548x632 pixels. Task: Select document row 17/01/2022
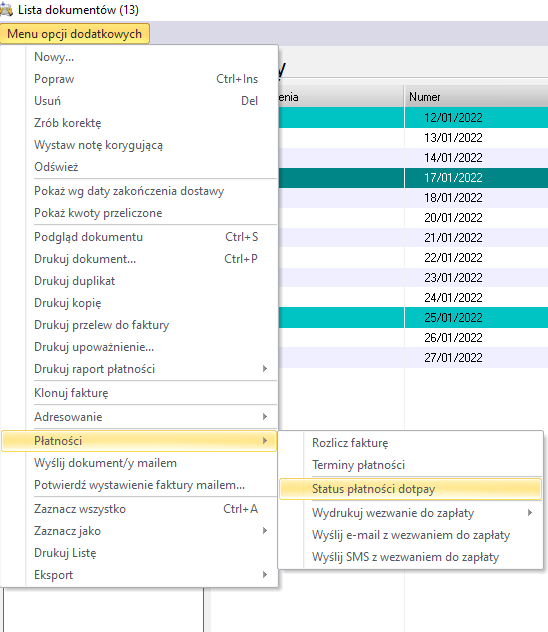coord(413,178)
